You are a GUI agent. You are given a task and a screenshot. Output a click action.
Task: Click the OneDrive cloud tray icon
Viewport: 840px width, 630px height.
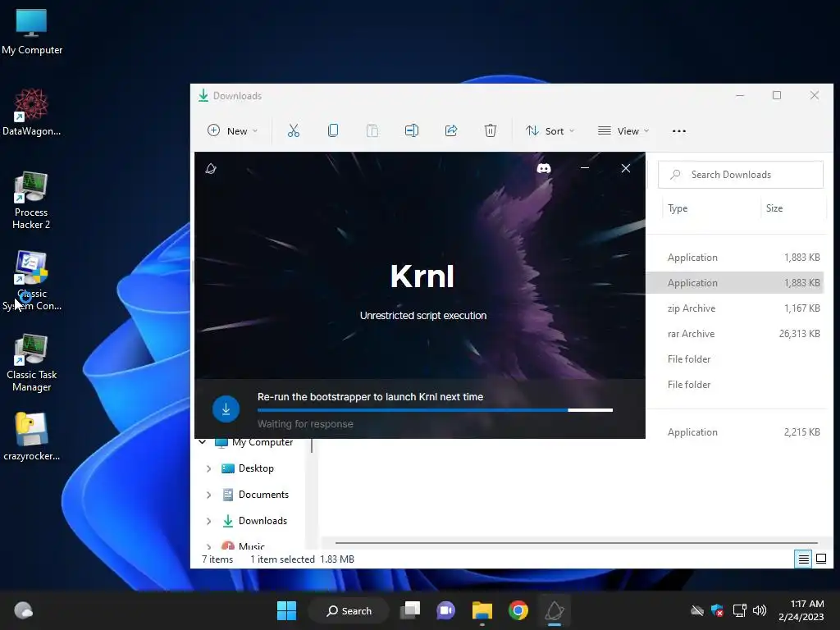(697, 610)
